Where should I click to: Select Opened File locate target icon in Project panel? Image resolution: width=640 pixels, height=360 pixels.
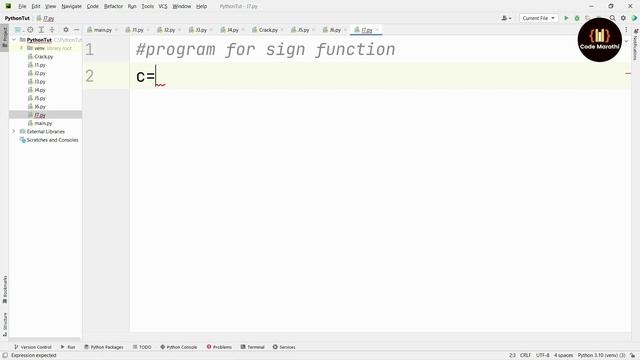[30, 30]
